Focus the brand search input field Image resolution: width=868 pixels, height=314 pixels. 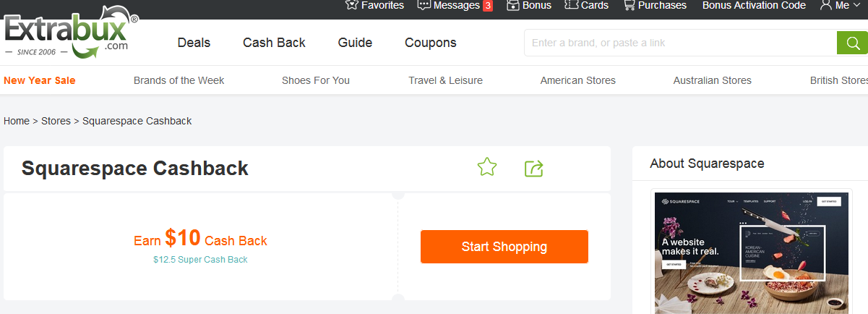[x=679, y=43]
